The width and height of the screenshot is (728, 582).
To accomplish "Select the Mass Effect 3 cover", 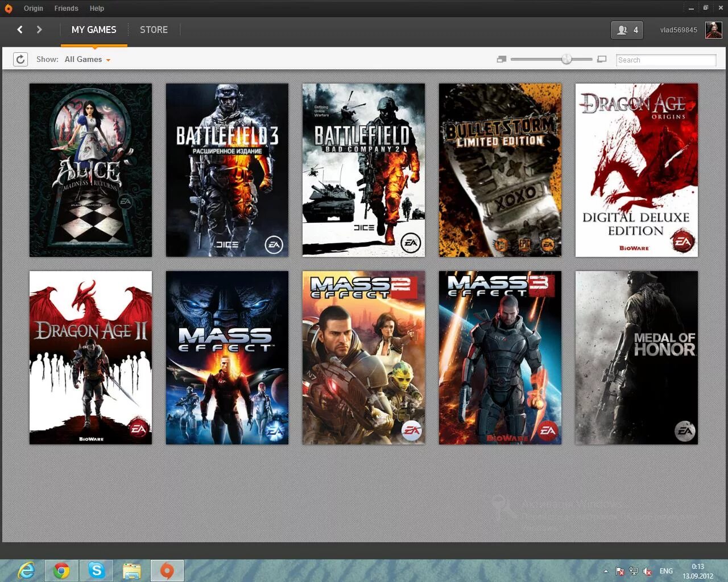I will click(x=500, y=357).
